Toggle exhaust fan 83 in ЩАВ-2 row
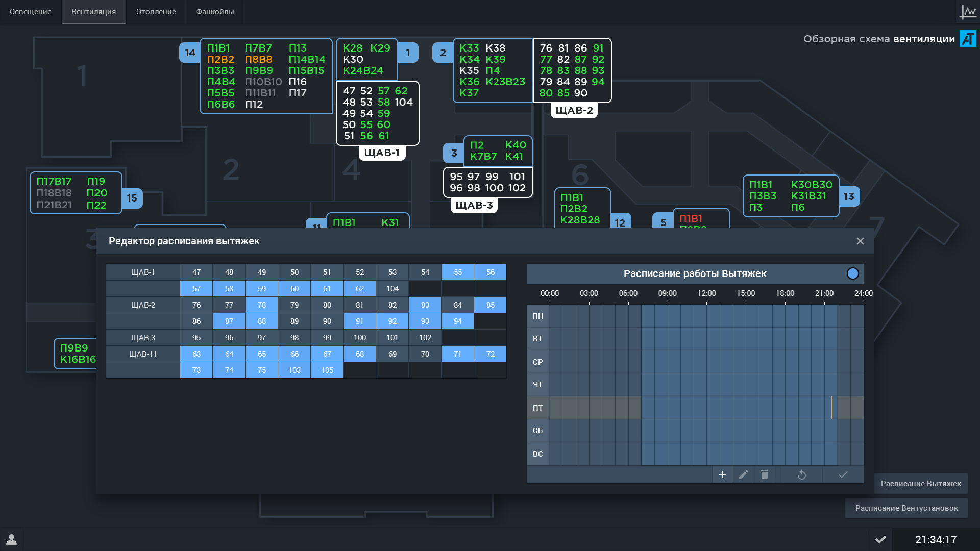The height and width of the screenshot is (551, 980). [425, 305]
